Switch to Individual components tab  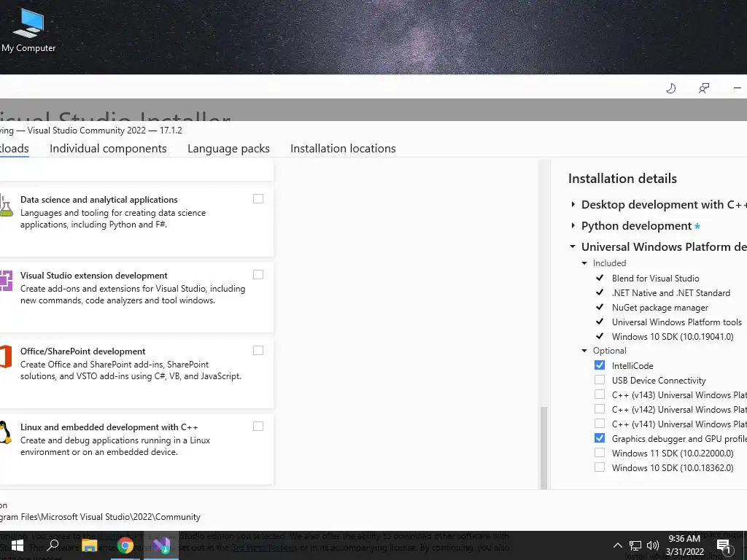108,149
